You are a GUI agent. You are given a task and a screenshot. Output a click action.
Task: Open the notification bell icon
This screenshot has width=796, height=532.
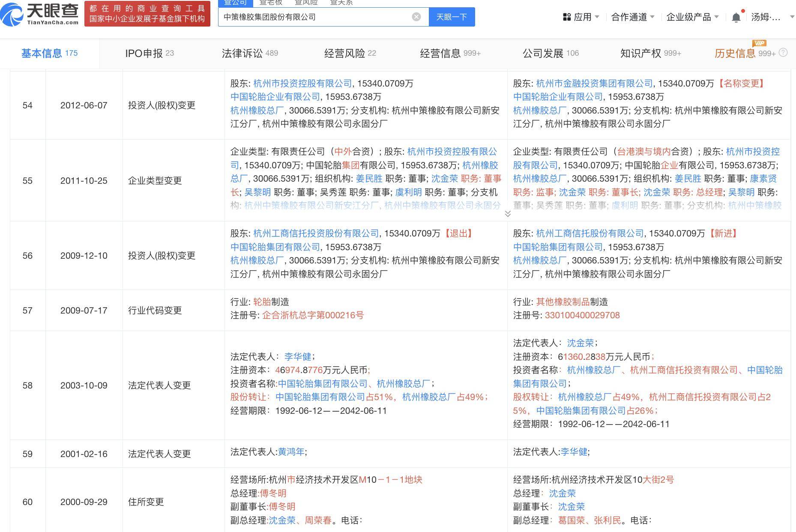pos(736,17)
